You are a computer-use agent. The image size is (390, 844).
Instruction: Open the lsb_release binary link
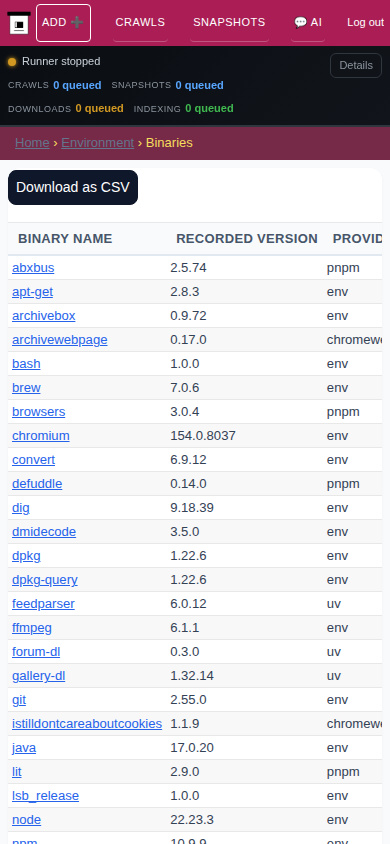46,796
